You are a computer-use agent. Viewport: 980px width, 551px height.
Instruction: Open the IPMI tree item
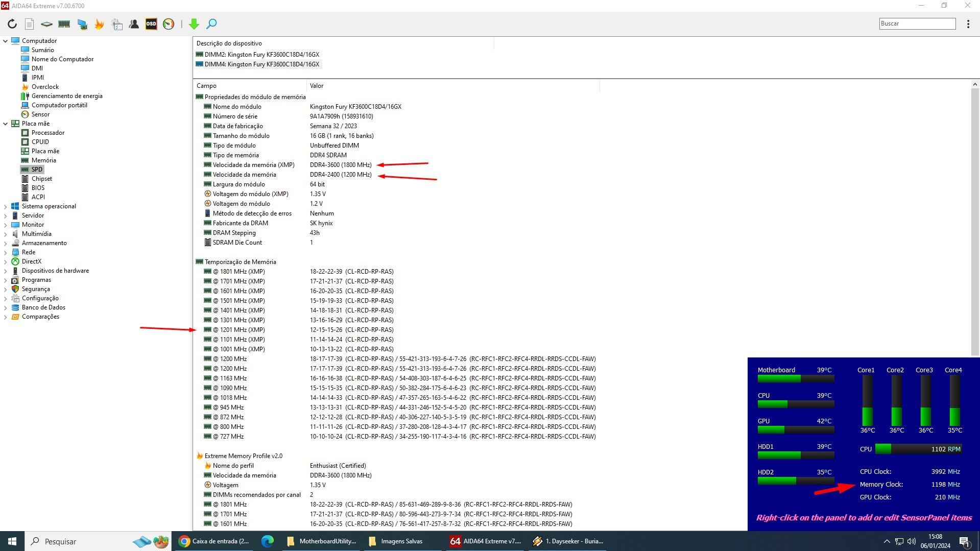pos(37,78)
